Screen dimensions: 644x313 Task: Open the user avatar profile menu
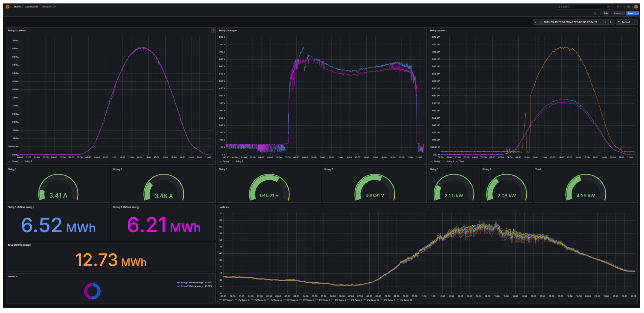(636, 7)
